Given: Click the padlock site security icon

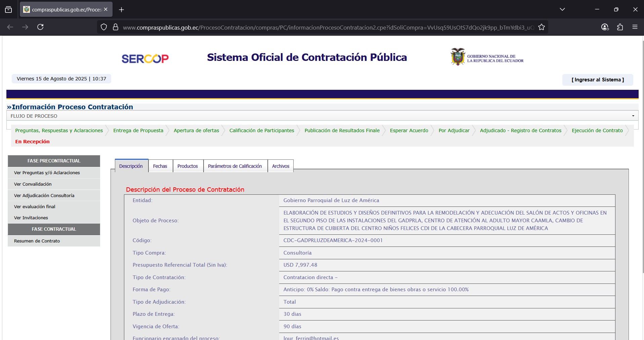Looking at the screenshot, I should 116,27.
